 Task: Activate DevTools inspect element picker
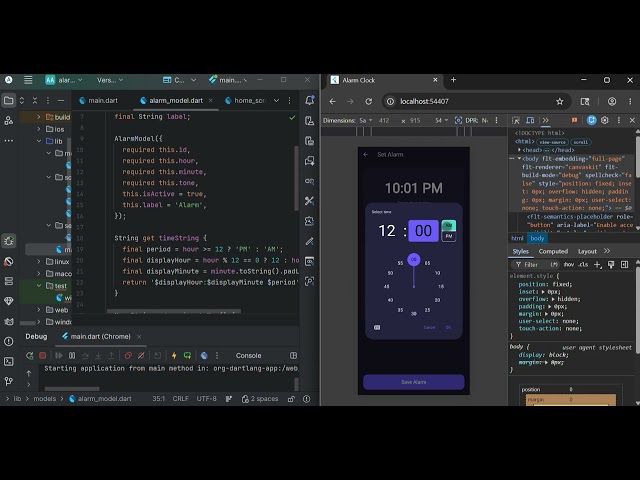point(516,120)
